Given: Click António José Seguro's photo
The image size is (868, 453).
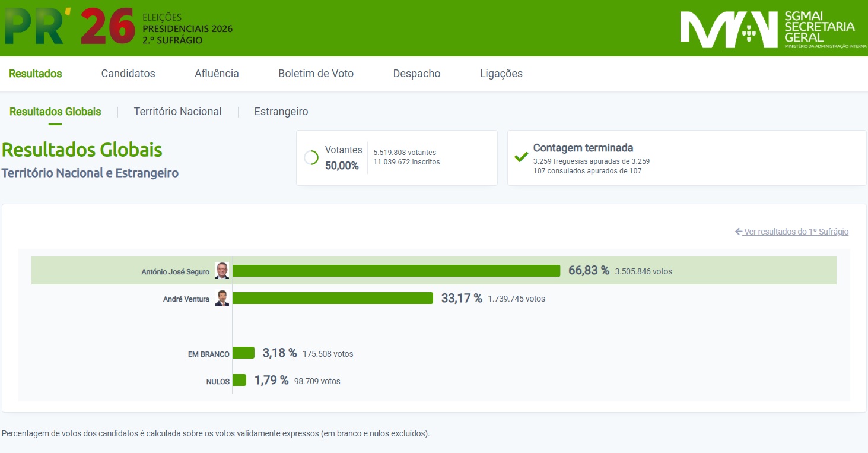Looking at the screenshot, I should [x=222, y=271].
